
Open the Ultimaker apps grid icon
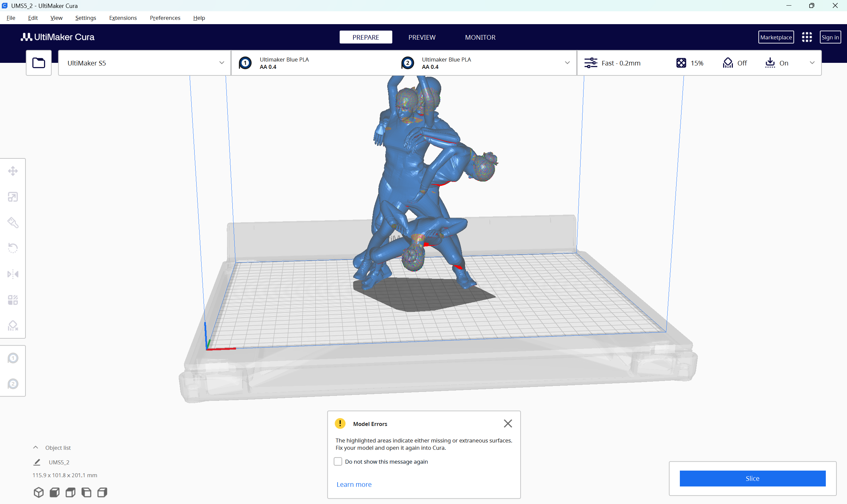click(x=807, y=37)
